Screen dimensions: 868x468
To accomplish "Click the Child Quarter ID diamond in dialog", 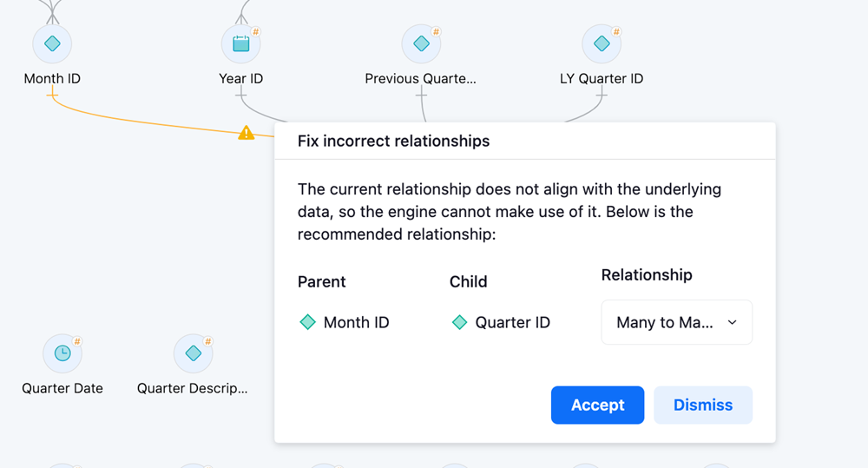I will (460, 322).
